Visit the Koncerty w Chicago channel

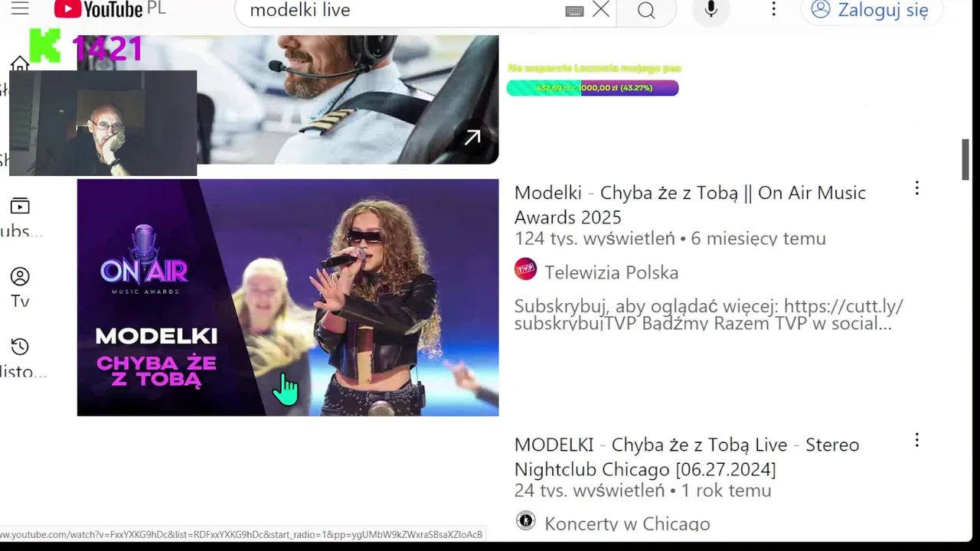coord(627,523)
